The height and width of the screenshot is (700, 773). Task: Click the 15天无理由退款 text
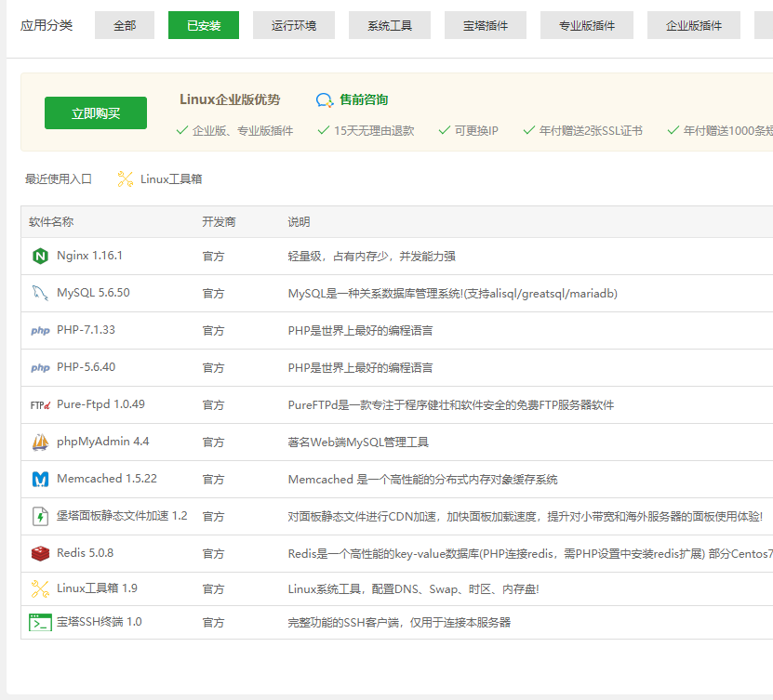point(374,130)
